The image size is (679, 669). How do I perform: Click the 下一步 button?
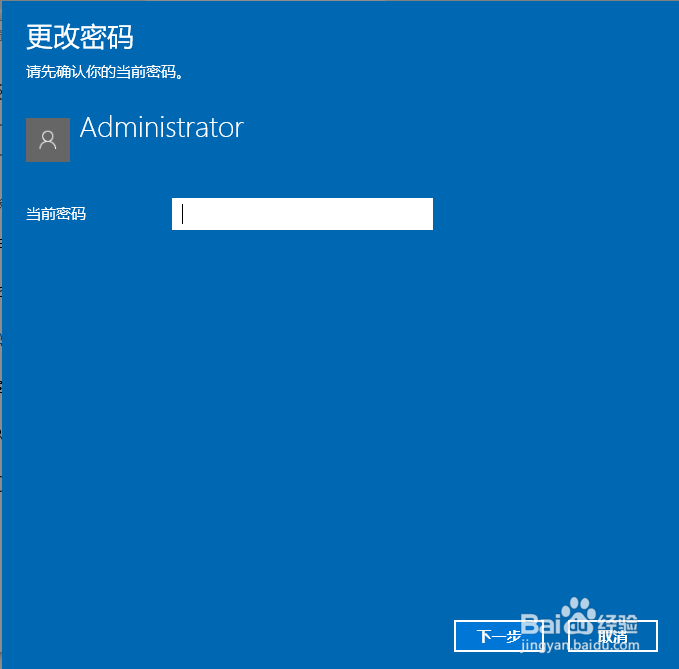point(498,636)
